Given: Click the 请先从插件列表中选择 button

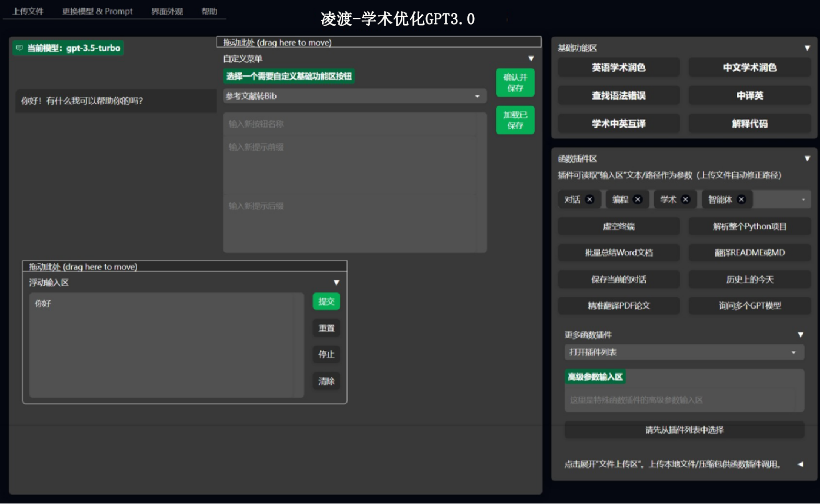Looking at the screenshot, I should pyautogui.click(x=684, y=430).
